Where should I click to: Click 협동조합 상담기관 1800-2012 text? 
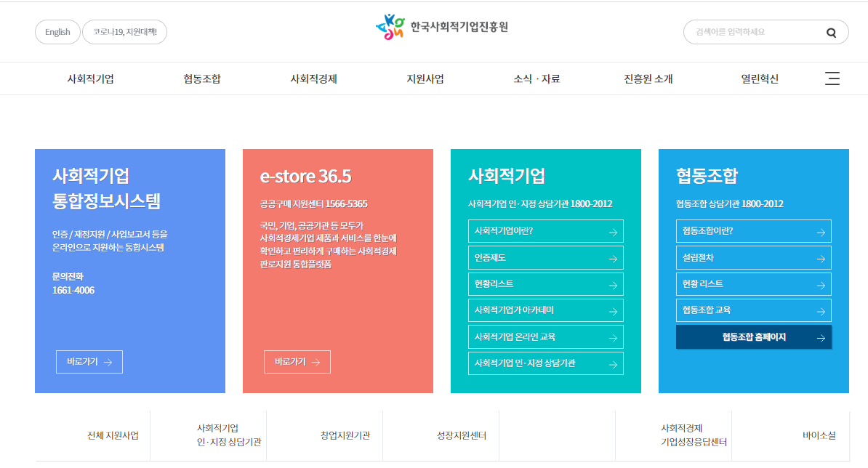(x=730, y=204)
